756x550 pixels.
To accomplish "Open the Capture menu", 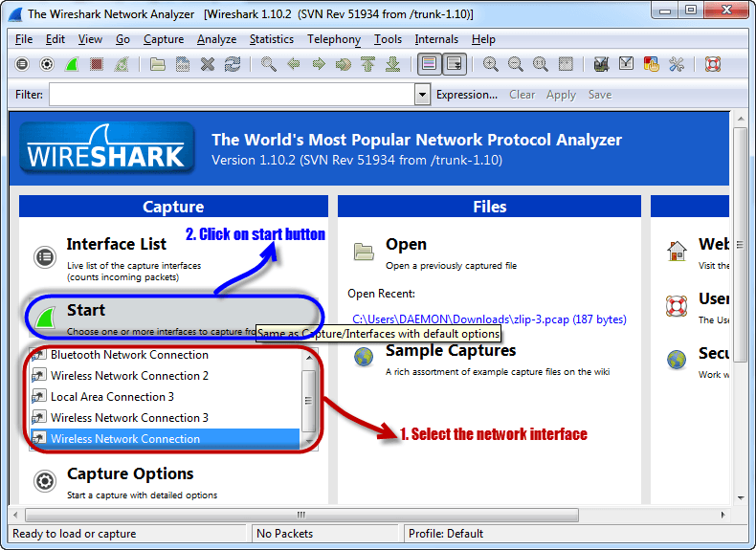I will coord(164,39).
